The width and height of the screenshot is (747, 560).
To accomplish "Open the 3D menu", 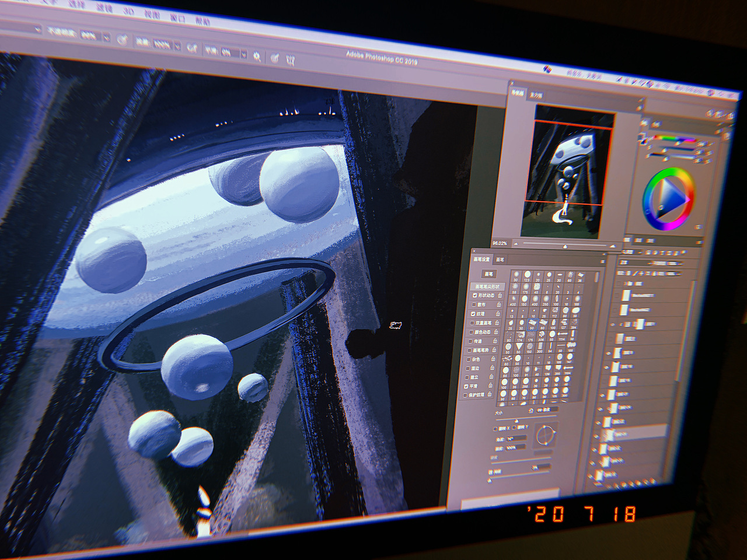I will (128, 10).
